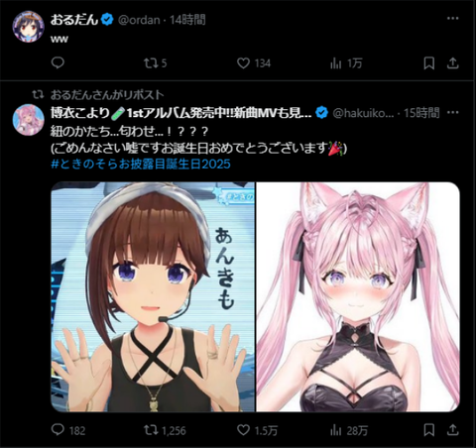View analytics showing 28万 views
The height and width of the screenshot is (448, 476).
(349, 430)
